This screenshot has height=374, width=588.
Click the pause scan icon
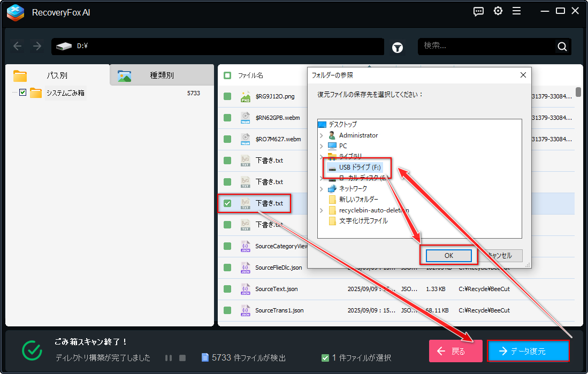(x=169, y=357)
